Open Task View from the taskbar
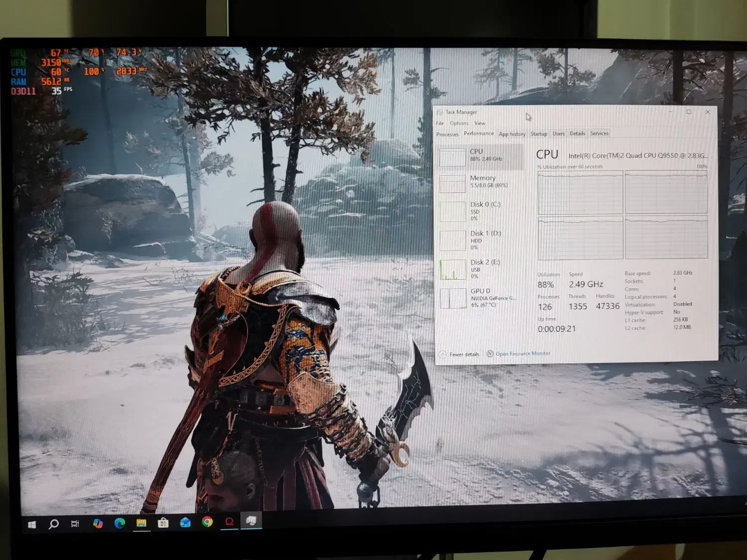The width and height of the screenshot is (747, 560). point(75,524)
